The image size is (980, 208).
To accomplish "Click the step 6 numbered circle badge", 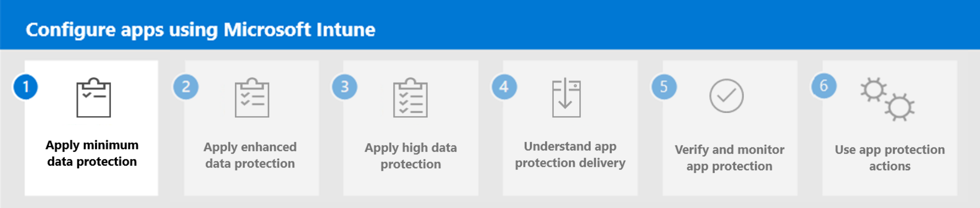I will (x=824, y=86).
